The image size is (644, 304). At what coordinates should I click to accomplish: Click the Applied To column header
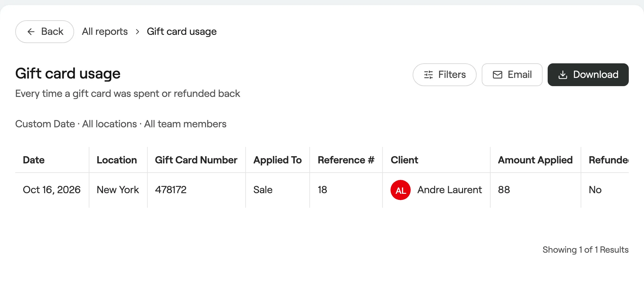point(278,160)
